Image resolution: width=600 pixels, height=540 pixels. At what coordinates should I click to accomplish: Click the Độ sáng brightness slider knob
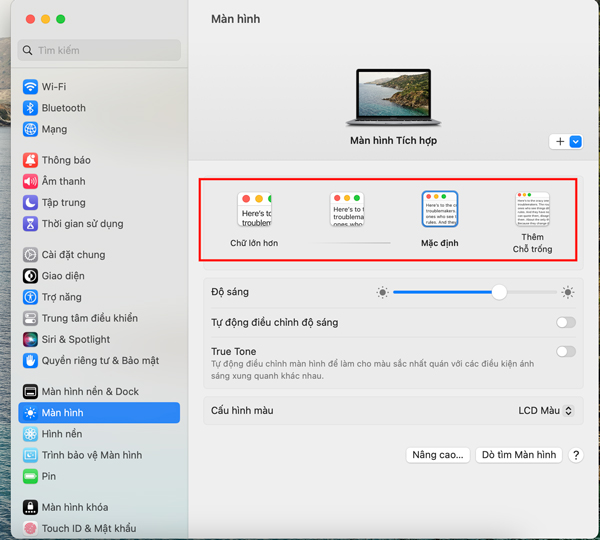499,292
